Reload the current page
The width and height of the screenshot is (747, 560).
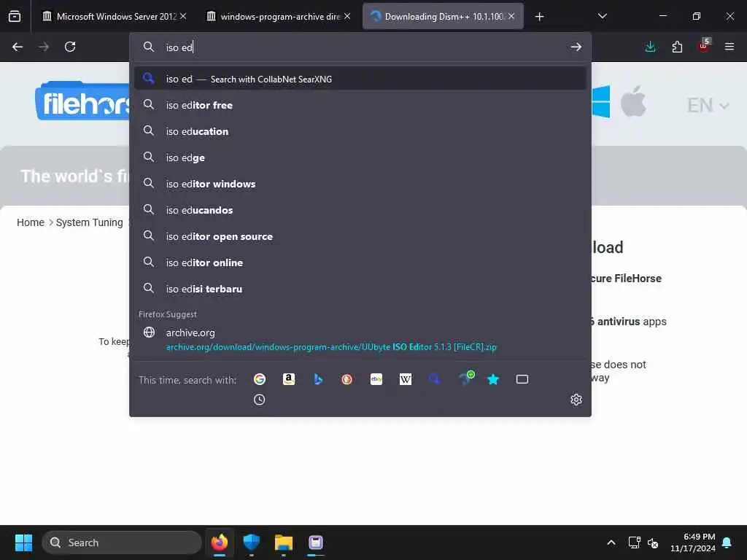click(70, 47)
